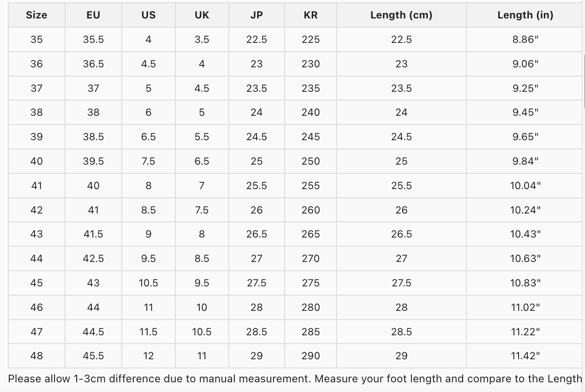585x392 pixels.
Task: Select the 9.45" length cell
Action: [x=525, y=113]
